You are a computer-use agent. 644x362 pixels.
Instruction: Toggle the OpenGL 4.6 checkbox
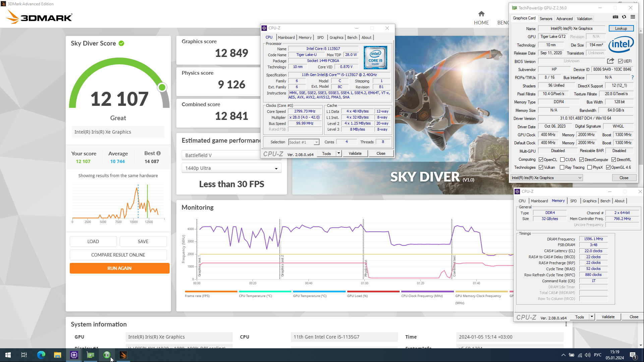[x=608, y=167]
